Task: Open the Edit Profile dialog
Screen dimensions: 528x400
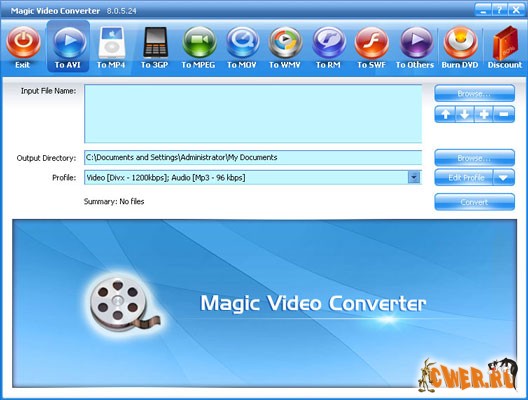Action: 464,177
